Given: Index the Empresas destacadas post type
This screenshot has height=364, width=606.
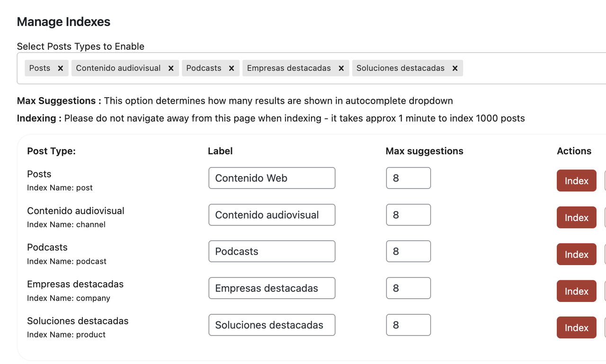Looking at the screenshot, I should pos(576,291).
